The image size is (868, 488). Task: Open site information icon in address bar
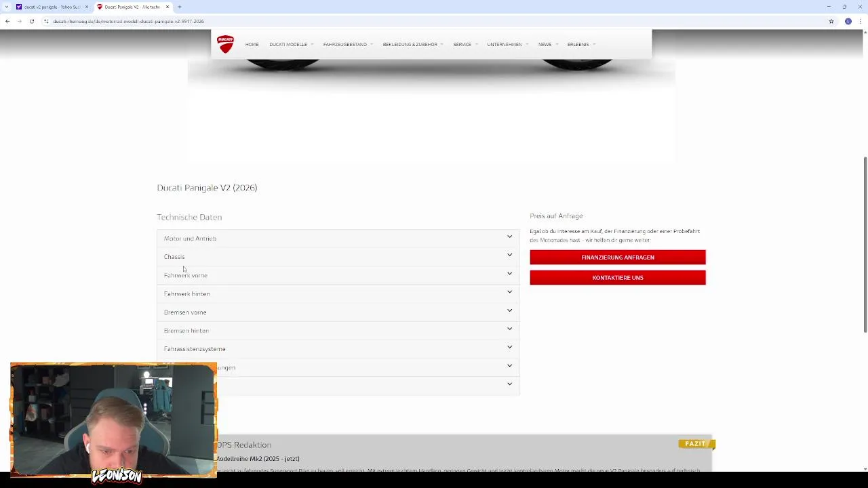pos(46,21)
